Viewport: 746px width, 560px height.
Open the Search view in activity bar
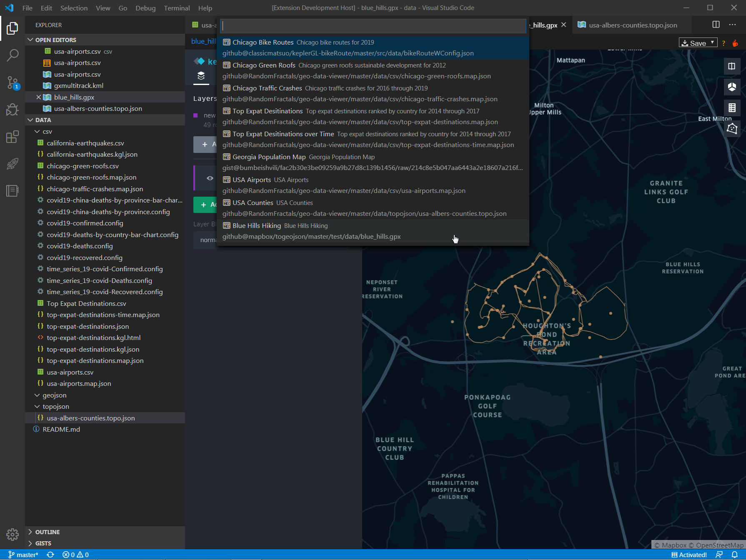13,55
